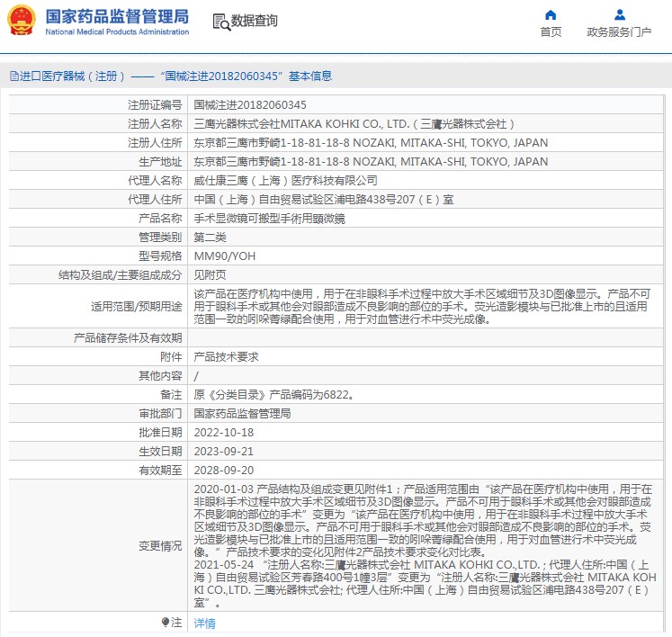Select registration number 国械注进20182060345 cell
672x637 pixels.
point(250,105)
